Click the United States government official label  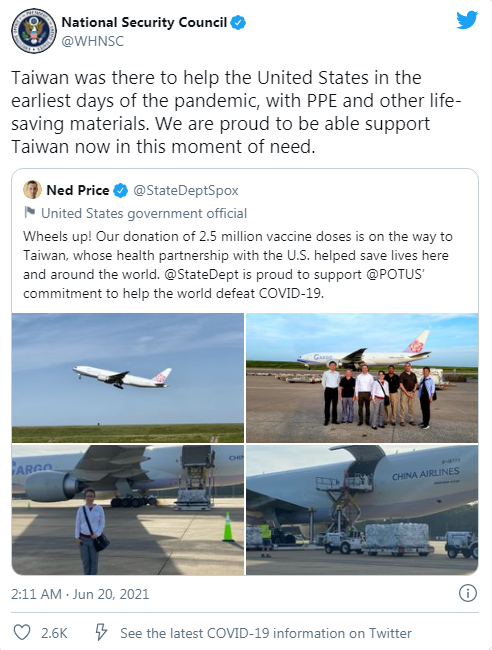(x=144, y=213)
